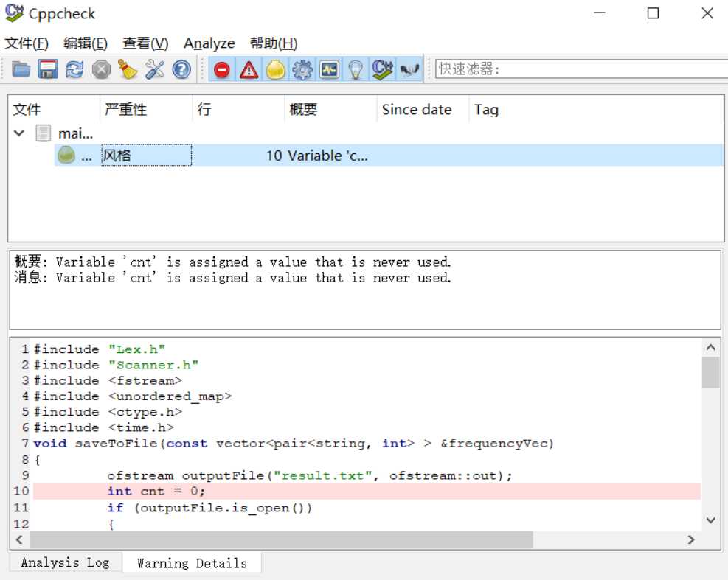Toggle style messages yellow bulb icon
The height and width of the screenshot is (580, 728).
click(x=276, y=69)
